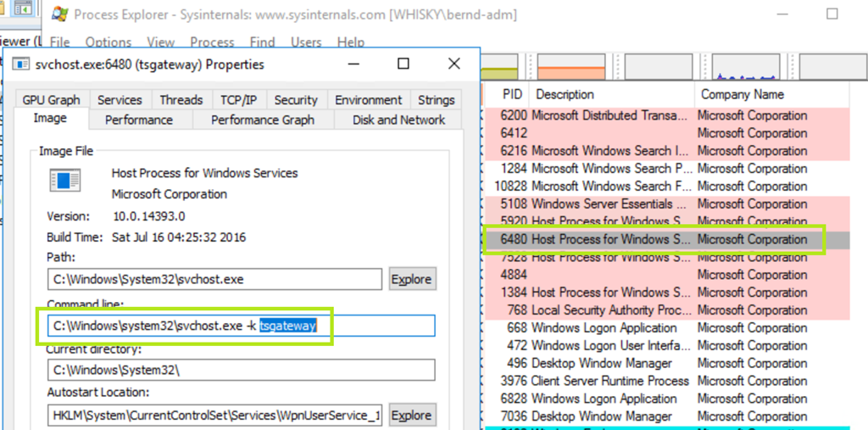The image size is (868, 430).
Task: Click the Process Explorer title bar icon
Action: pos(58,14)
